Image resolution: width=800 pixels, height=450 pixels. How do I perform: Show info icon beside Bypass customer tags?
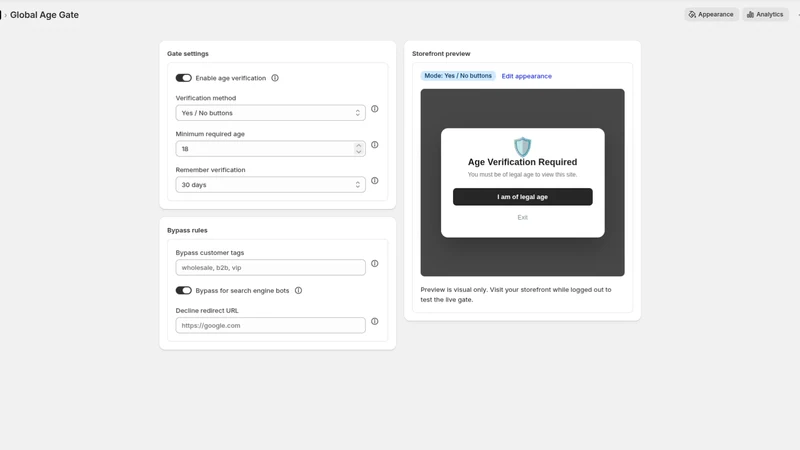[x=374, y=264]
